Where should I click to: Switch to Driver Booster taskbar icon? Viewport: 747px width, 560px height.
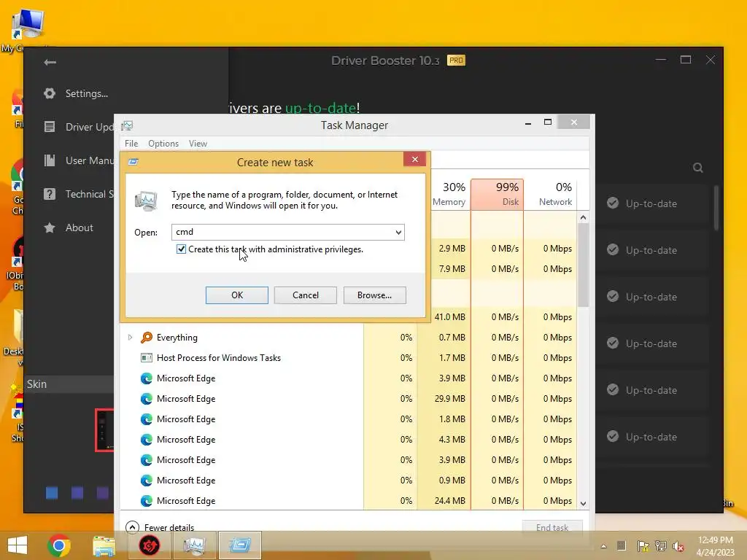pos(149,545)
